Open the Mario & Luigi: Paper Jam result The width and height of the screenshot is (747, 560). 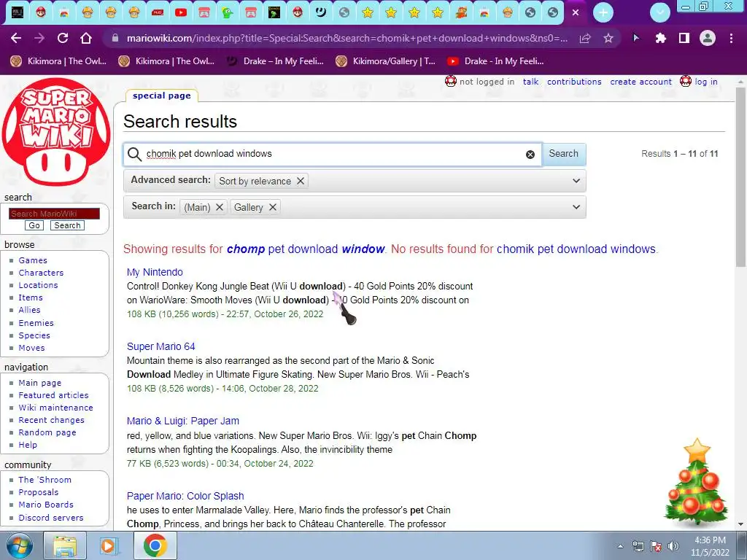pos(183,421)
